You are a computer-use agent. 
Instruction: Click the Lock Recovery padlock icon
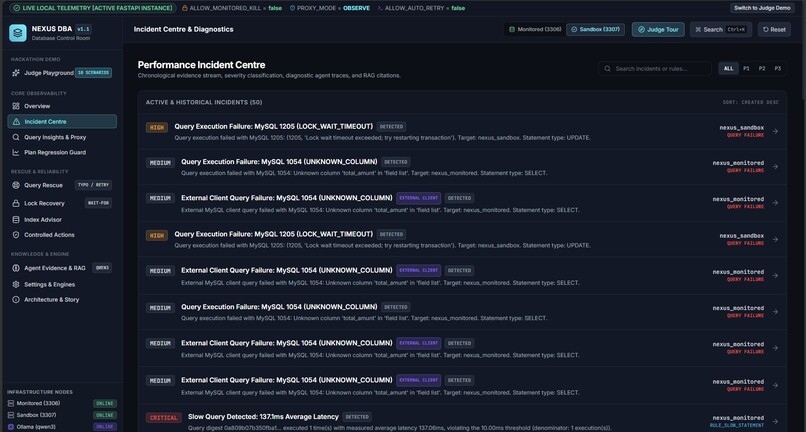click(16, 203)
